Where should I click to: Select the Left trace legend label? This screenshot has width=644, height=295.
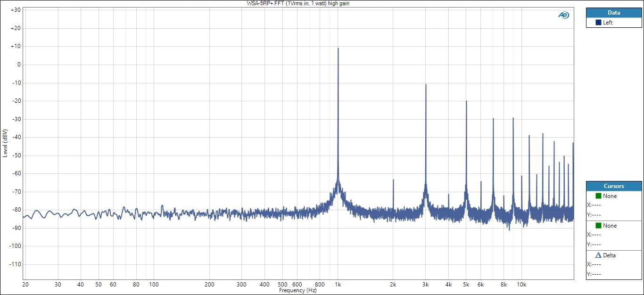[608, 23]
